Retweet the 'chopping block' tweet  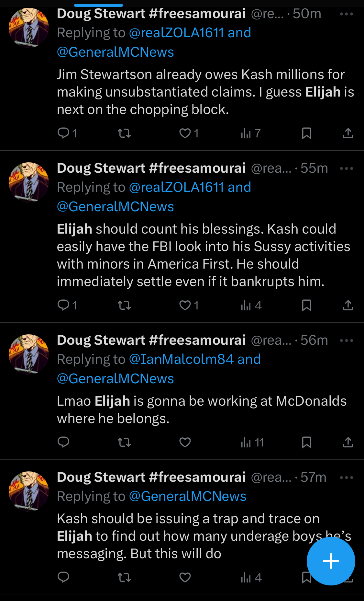(x=124, y=133)
